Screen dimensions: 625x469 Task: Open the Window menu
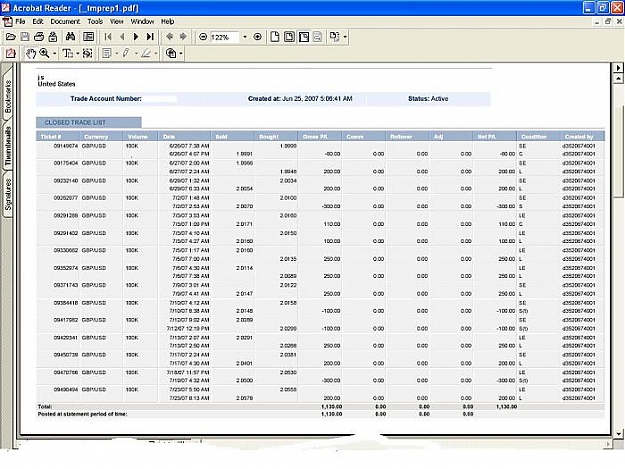pos(142,22)
